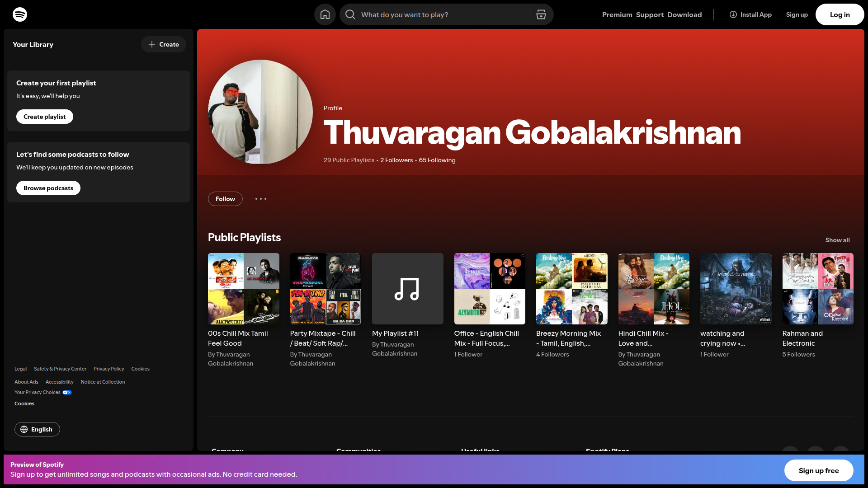Open the Support link

point(650,14)
